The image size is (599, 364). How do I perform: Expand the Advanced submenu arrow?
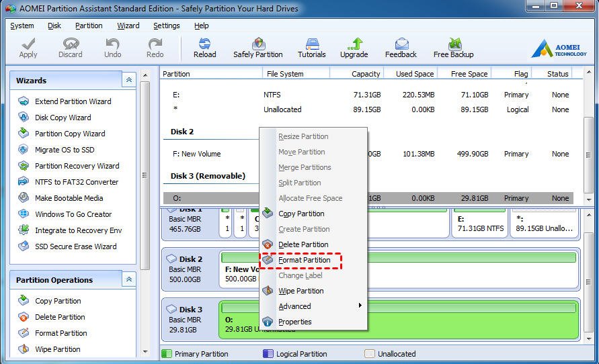(360, 306)
